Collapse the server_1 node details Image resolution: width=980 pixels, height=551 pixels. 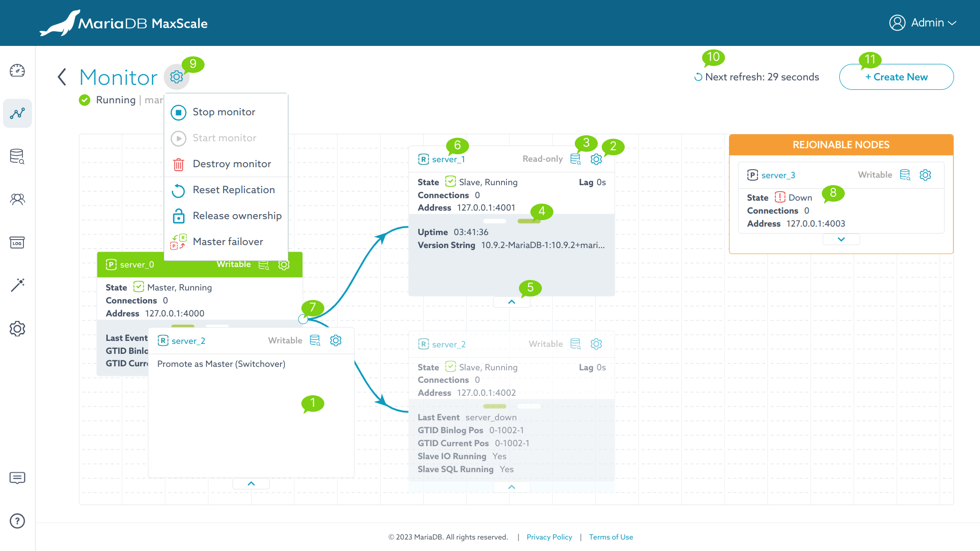pyautogui.click(x=511, y=302)
